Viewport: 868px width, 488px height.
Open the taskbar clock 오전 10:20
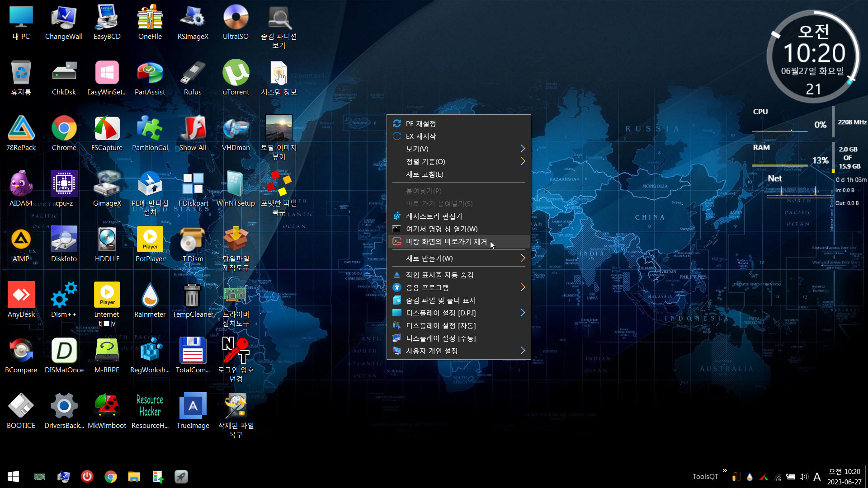844,477
